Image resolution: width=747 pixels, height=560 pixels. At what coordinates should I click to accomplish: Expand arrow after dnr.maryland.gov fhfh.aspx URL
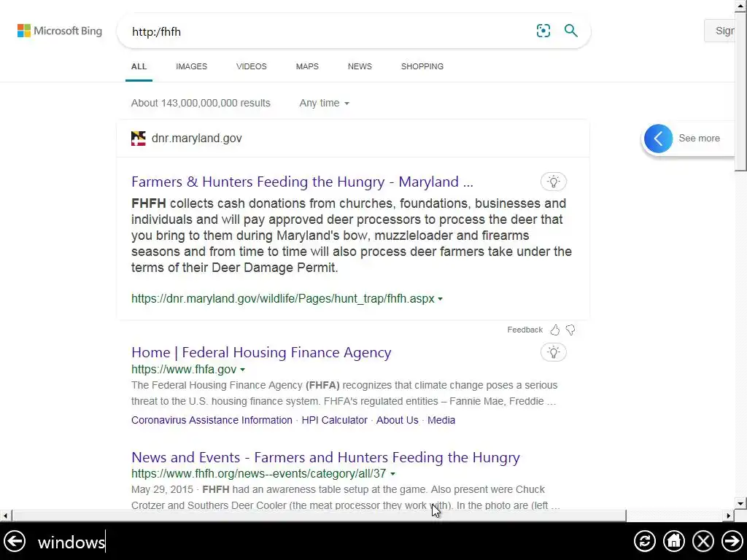click(440, 299)
